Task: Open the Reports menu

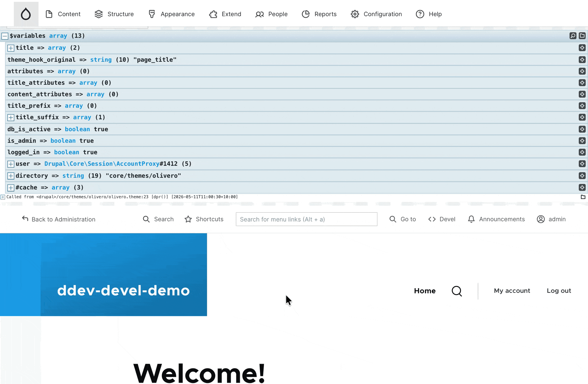Action: coord(319,14)
